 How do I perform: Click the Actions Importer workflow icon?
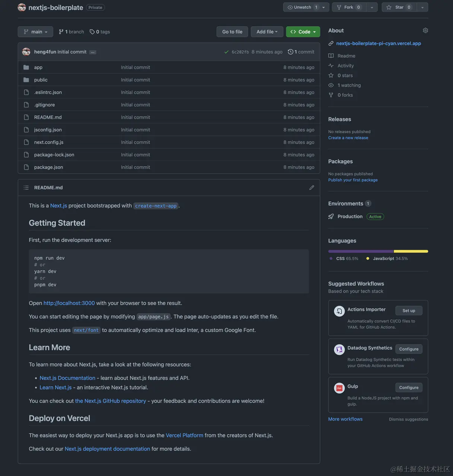339,311
